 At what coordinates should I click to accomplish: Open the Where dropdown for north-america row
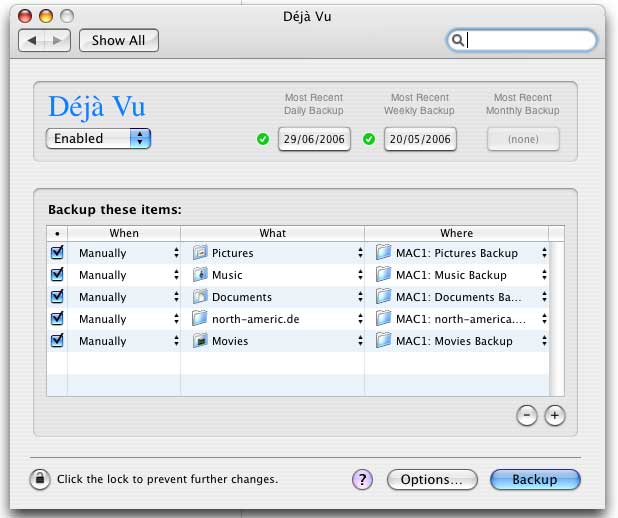tap(544, 319)
